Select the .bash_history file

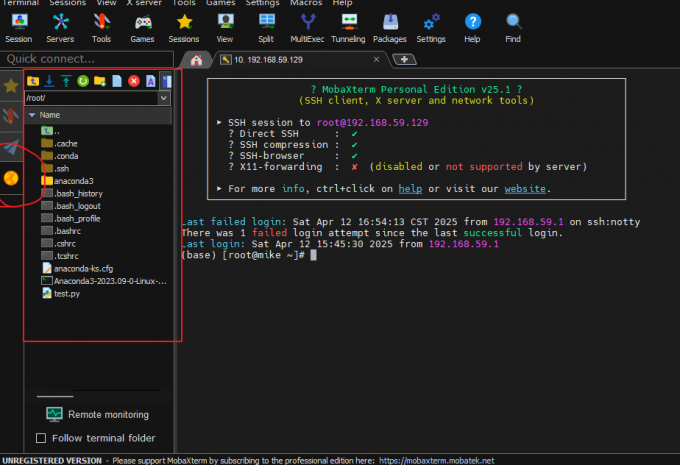72,193
